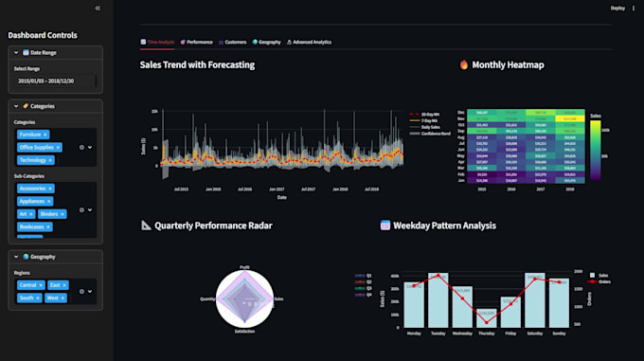Remove the Office Supplies category tag
The image size is (644, 361).
tap(58, 148)
